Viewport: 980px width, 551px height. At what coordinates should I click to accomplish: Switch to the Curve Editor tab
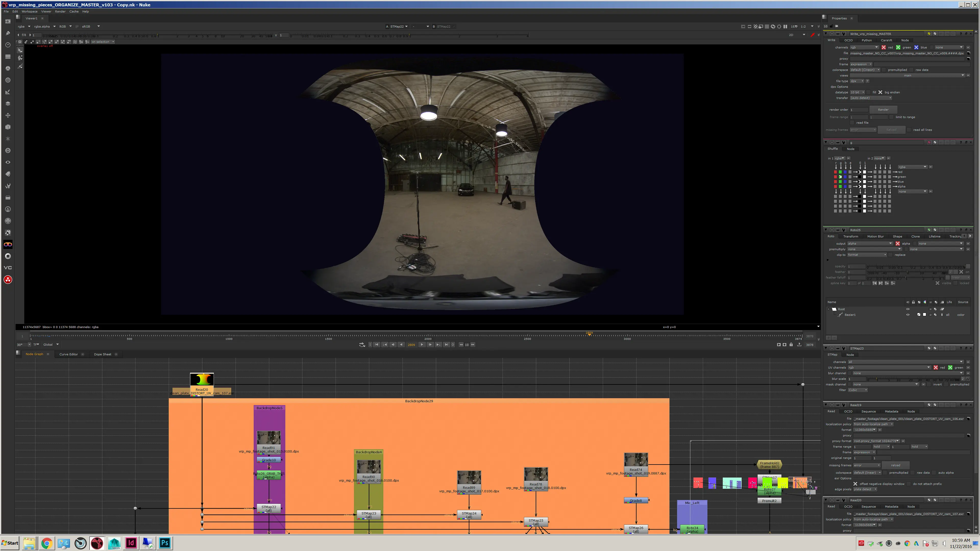tap(68, 354)
